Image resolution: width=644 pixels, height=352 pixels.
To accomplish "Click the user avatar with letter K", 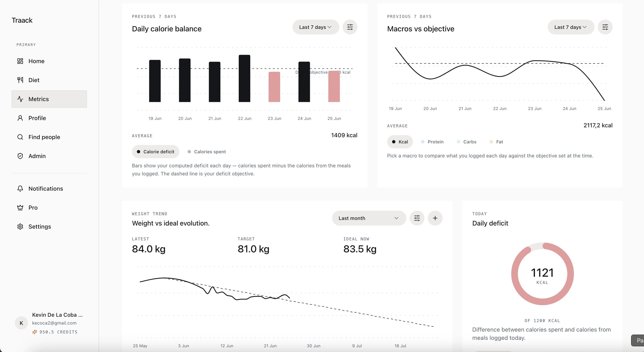I will [x=21, y=323].
